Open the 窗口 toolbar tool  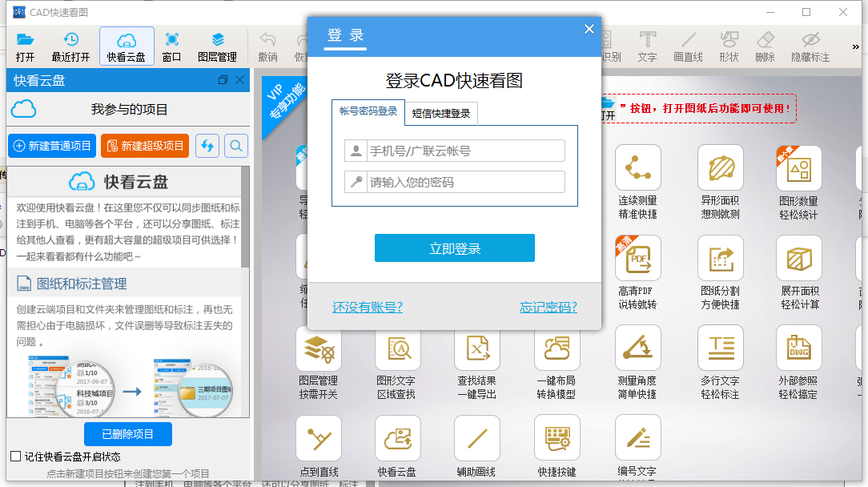tap(171, 46)
